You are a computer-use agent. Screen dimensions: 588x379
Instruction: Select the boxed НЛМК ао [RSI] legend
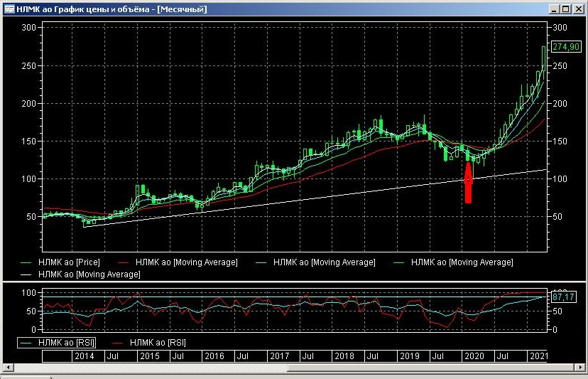[x=57, y=343]
